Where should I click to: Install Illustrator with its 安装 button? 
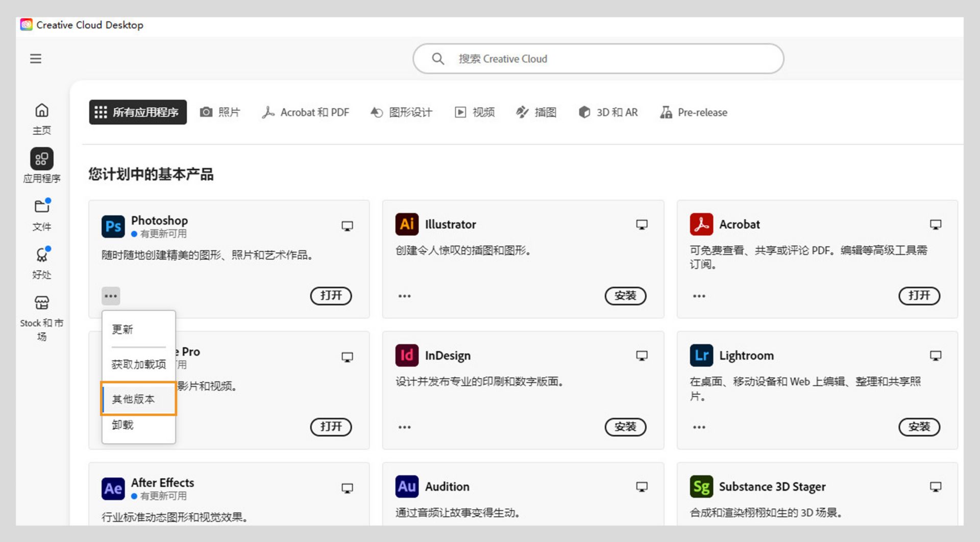tap(625, 296)
